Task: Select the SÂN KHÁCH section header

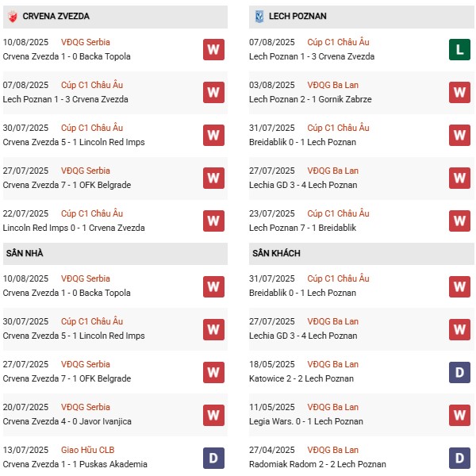Action: coord(276,253)
